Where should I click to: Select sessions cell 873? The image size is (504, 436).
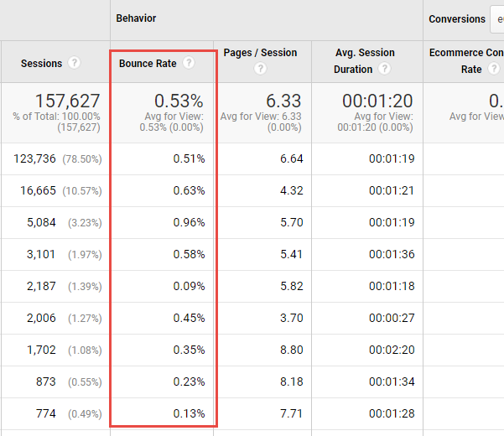tap(45, 381)
